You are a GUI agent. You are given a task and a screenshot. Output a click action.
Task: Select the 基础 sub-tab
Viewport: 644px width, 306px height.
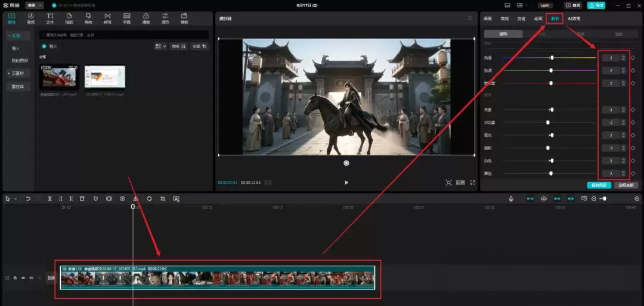(503, 34)
